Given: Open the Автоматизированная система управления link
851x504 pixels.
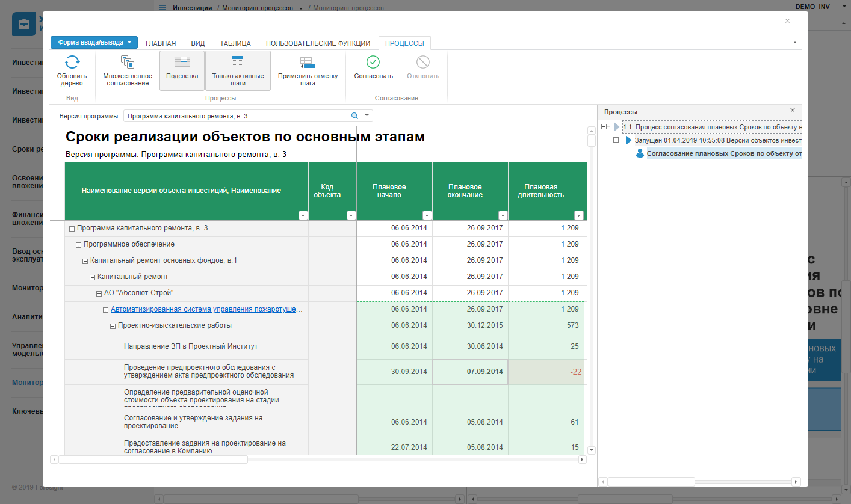Looking at the screenshot, I should pos(206,310).
